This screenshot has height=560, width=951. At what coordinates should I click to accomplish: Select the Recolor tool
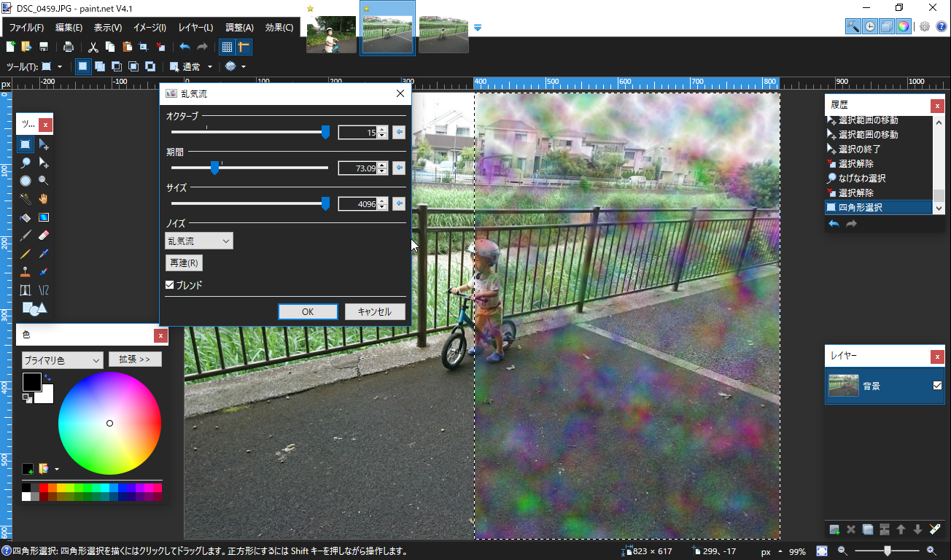[44, 272]
